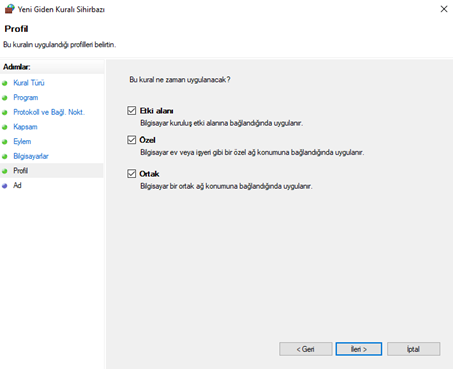The image size is (453, 369).
Task: Click blue bullet beside Ad step
Action: (5, 186)
